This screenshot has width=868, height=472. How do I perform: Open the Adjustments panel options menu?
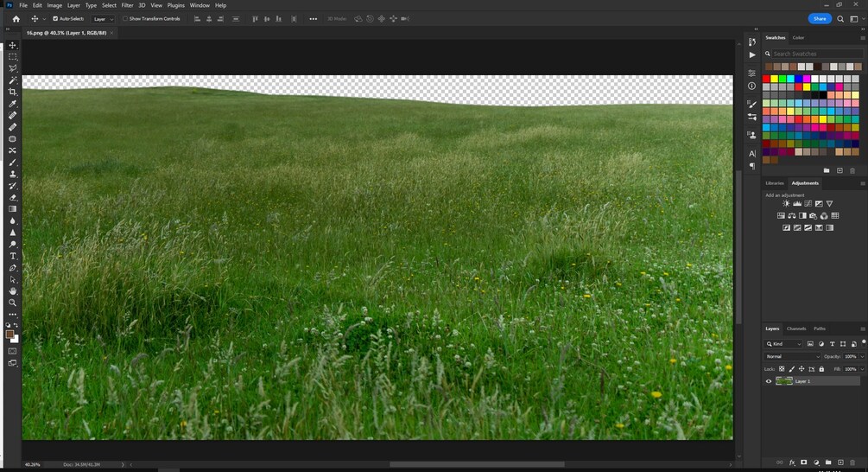tap(863, 183)
